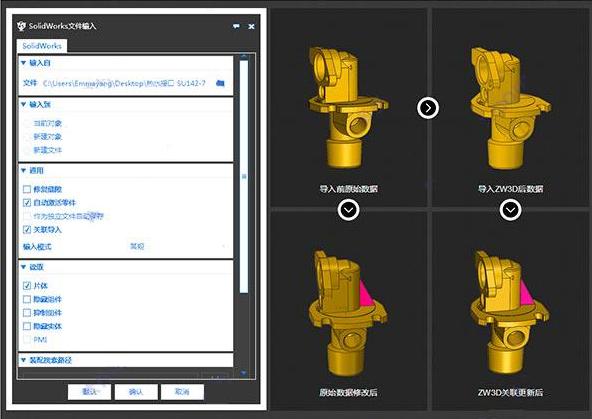Click the 导入前原始数据 caption
Viewport: 592px width, 419px height.
tap(348, 189)
